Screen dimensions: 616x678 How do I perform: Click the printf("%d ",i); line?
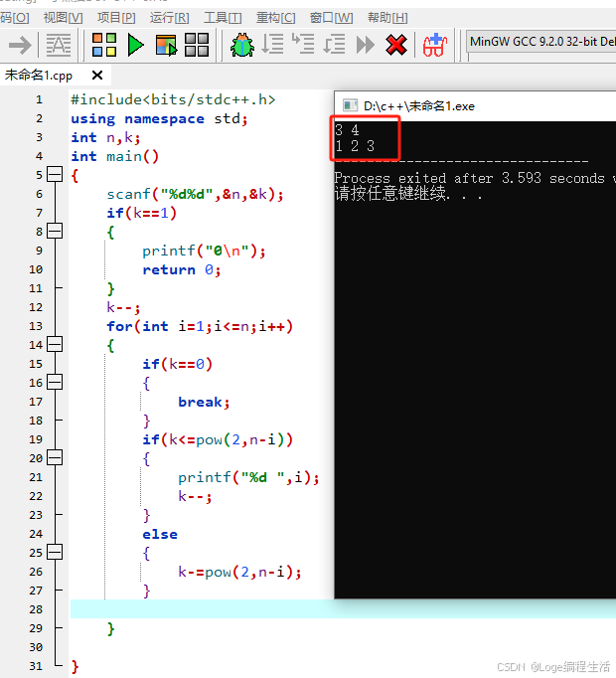(x=248, y=477)
